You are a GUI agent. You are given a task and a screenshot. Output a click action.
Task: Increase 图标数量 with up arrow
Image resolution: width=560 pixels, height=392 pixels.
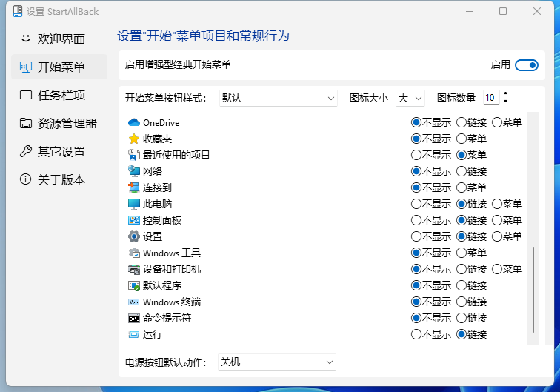(505, 93)
